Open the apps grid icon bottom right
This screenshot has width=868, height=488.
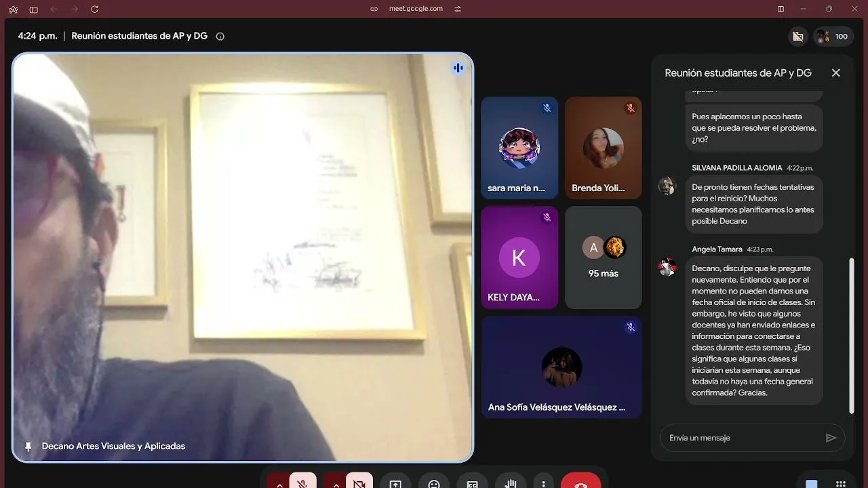coord(841,484)
